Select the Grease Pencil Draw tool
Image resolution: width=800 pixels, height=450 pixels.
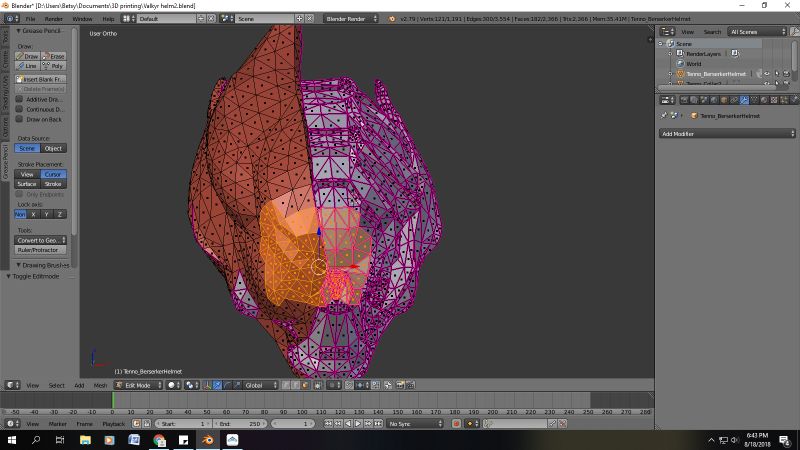[x=28, y=56]
